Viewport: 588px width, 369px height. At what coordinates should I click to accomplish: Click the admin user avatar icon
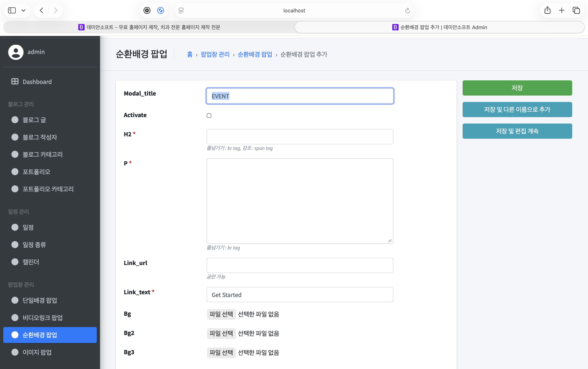[x=16, y=52]
